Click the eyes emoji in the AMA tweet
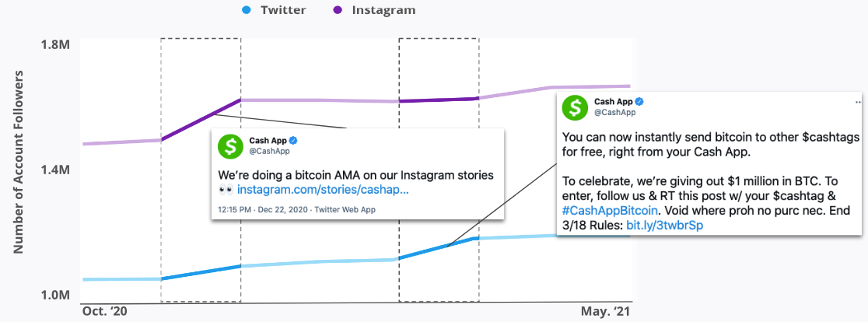The image size is (868, 322). (226, 191)
